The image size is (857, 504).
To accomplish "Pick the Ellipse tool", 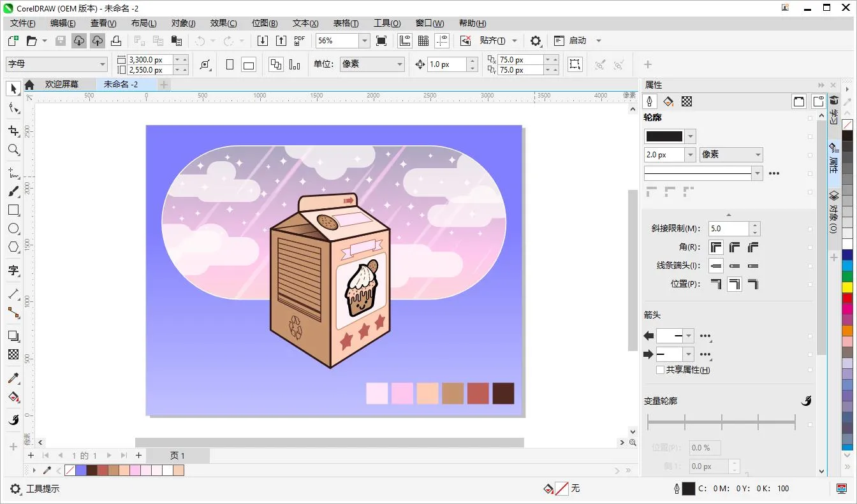I will [x=13, y=229].
